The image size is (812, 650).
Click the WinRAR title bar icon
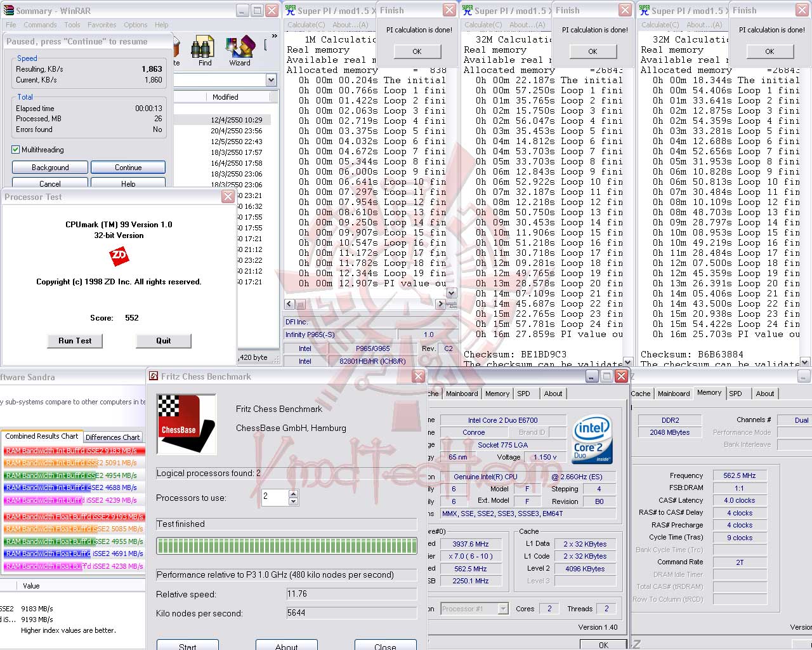(9, 11)
